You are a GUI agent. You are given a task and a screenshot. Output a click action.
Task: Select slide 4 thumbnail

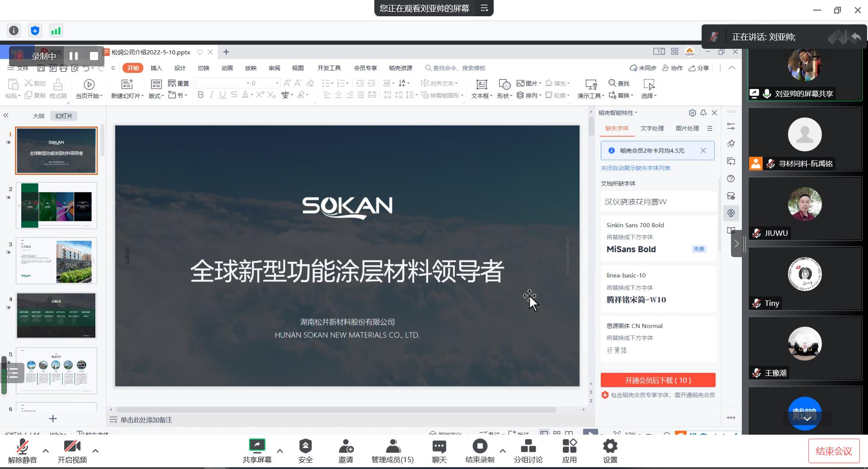coord(57,315)
